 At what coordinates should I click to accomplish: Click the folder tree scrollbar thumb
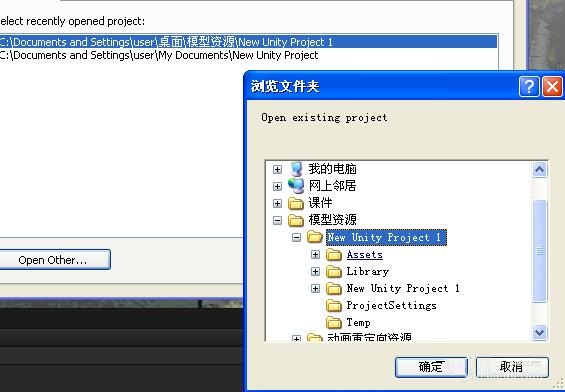tap(539, 250)
